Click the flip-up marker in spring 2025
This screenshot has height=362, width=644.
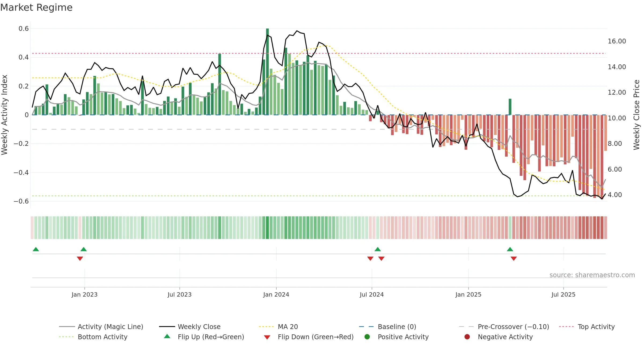point(510,249)
